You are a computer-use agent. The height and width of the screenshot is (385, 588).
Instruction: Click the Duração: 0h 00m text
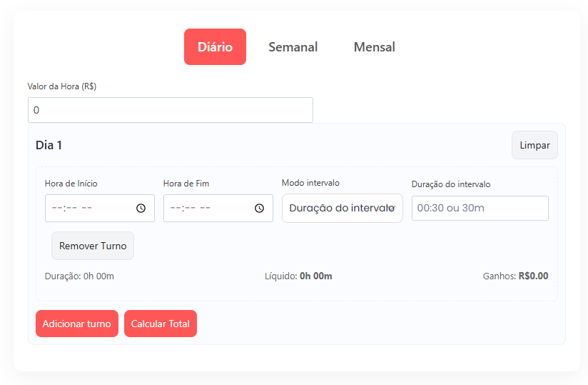click(79, 276)
